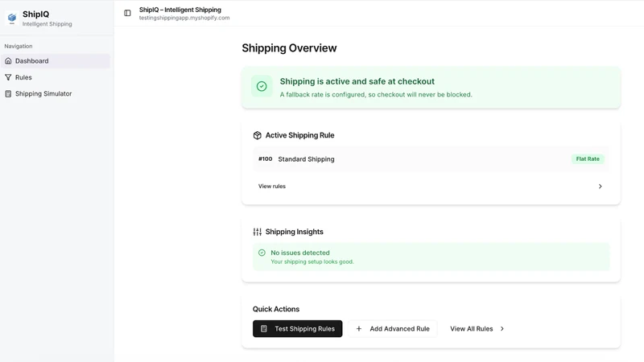The height and width of the screenshot is (362, 644).
Task: Click the Test Shipping Rules button
Action: [x=297, y=329]
